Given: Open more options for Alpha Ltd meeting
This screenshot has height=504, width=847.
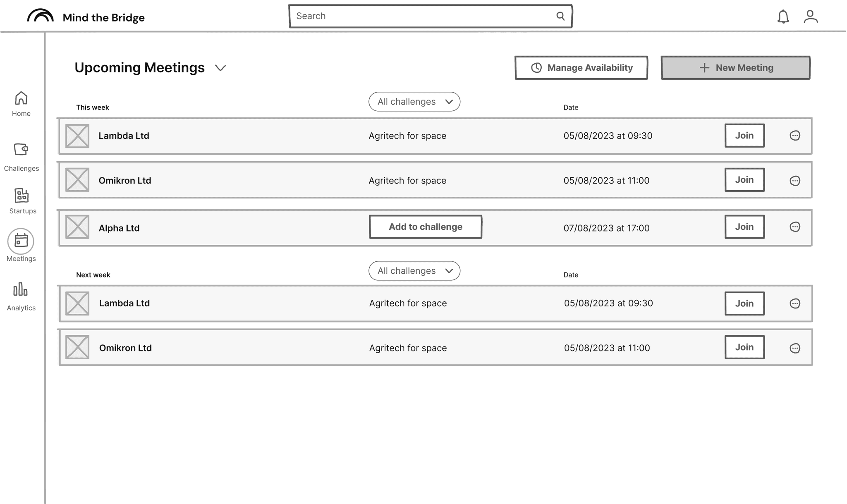Looking at the screenshot, I should click(794, 227).
